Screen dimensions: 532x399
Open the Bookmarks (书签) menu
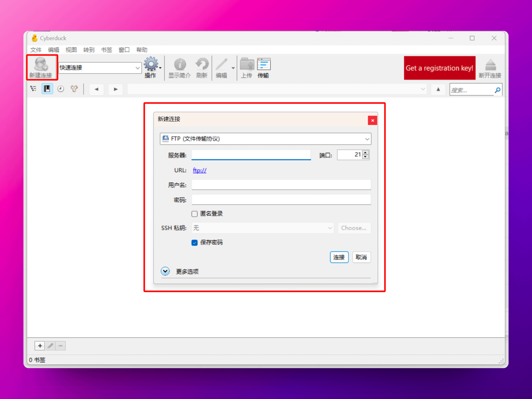coord(106,50)
